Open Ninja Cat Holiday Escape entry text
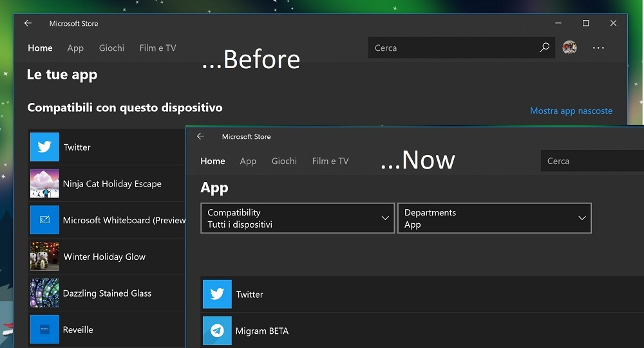 tap(112, 184)
